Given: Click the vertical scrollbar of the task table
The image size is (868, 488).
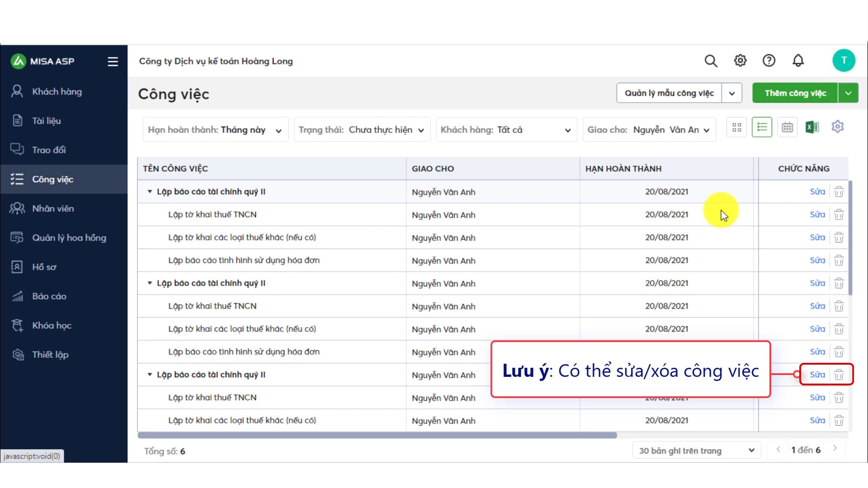Looking at the screenshot, I should [x=850, y=238].
